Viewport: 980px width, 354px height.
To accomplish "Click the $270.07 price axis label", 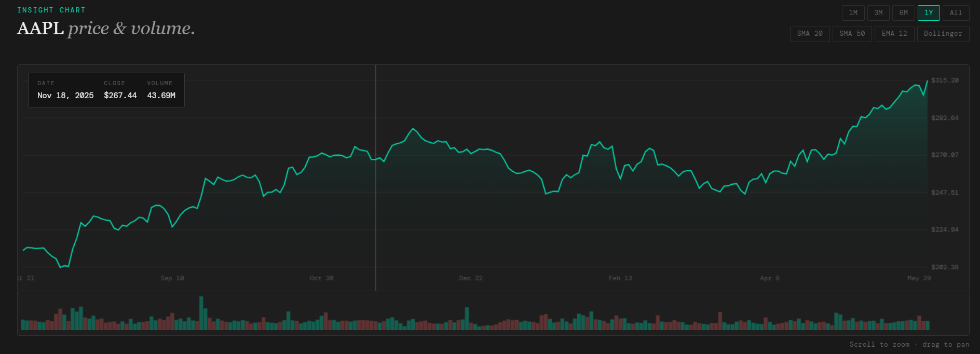I will pyautogui.click(x=945, y=155).
